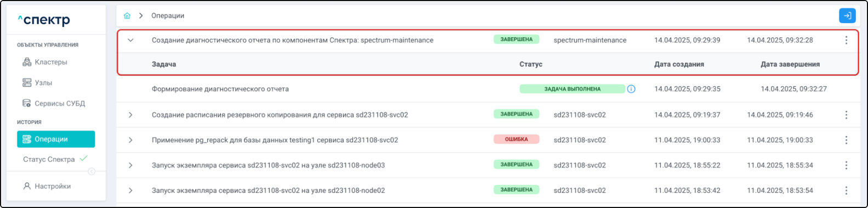Collapse the diagnostic report operation row

130,40
